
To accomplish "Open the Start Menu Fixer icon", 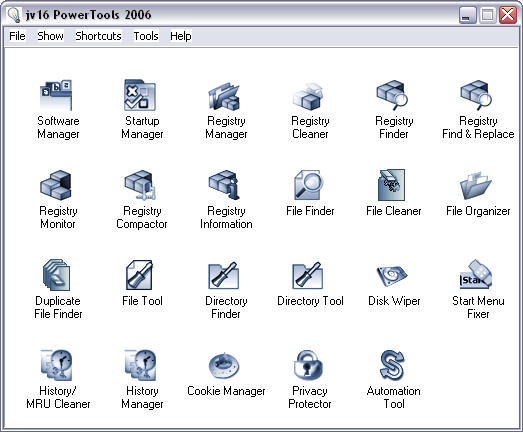I will (x=476, y=275).
